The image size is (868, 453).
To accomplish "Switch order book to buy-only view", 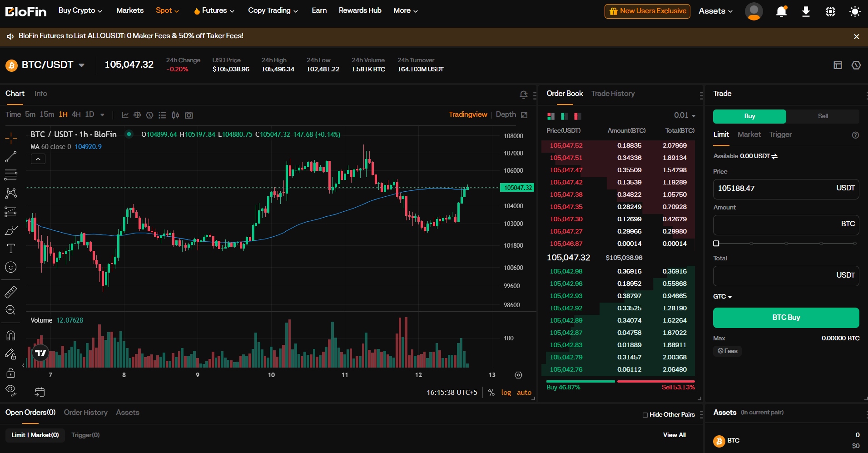I will click(x=565, y=117).
